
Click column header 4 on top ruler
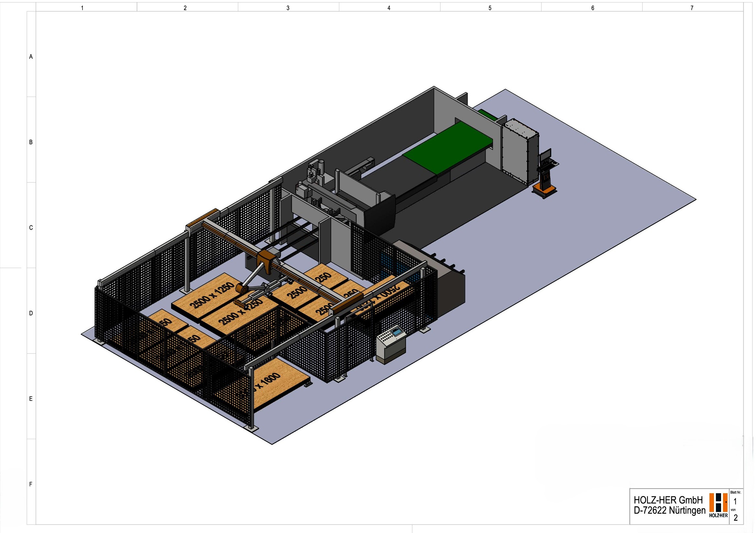[x=389, y=8]
